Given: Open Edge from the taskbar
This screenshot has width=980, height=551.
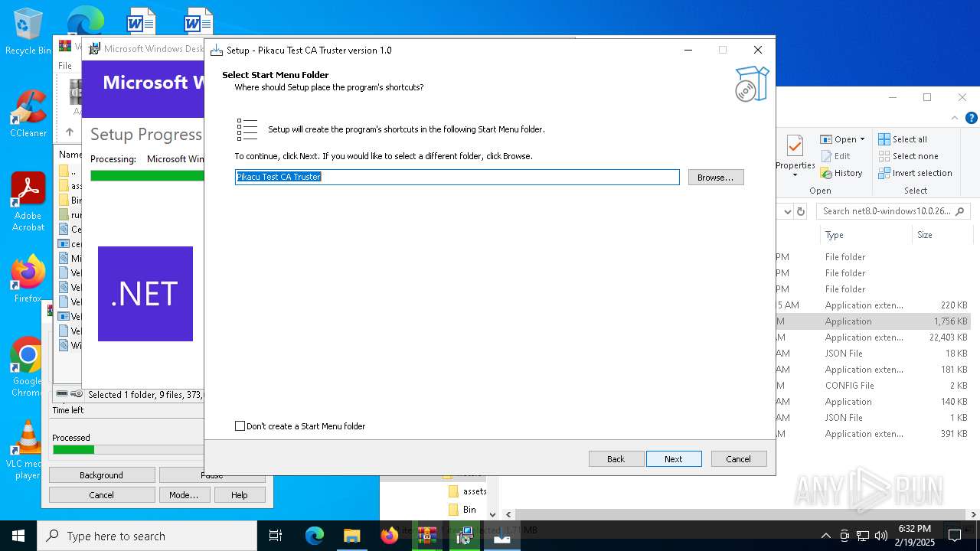Looking at the screenshot, I should pos(315,536).
